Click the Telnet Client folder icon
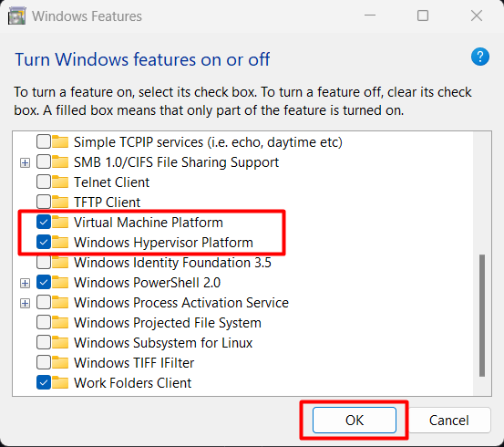The image size is (504, 447). click(60, 182)
